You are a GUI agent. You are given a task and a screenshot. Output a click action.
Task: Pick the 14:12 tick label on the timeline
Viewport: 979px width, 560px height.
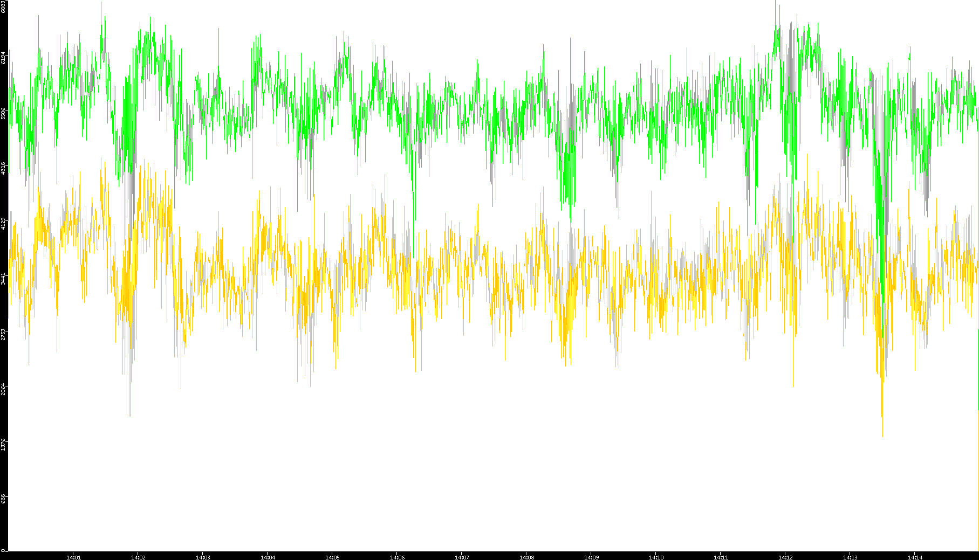[x=785, y=557]
